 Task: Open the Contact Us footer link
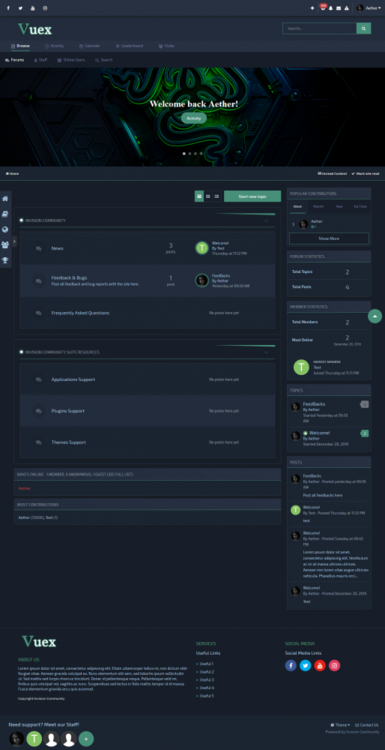tap(366, 725)
